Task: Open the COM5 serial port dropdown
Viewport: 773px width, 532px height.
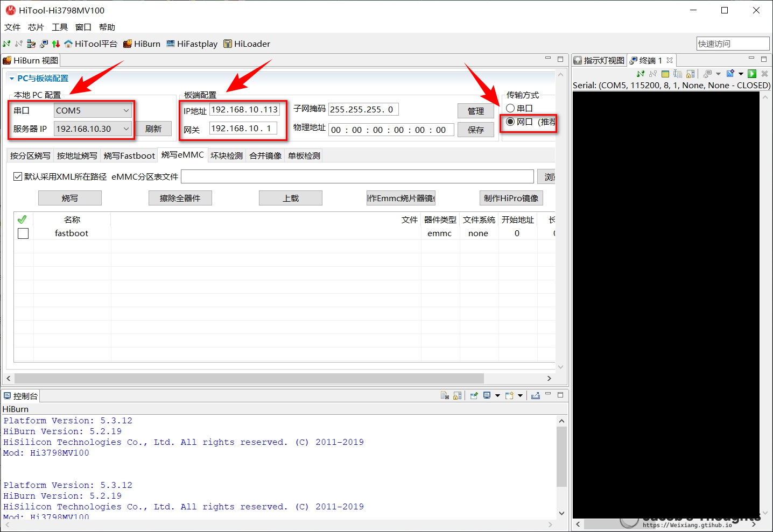Action: click(x=126, y=111)
